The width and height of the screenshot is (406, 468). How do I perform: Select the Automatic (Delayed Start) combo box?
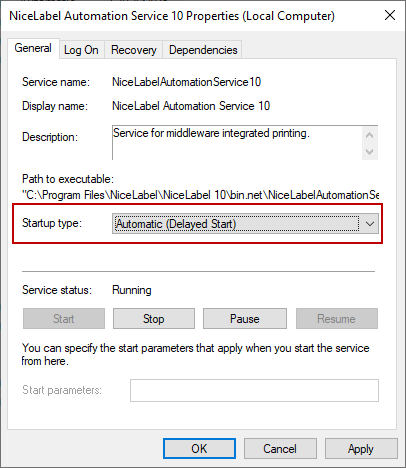click(x=245, y=224)
